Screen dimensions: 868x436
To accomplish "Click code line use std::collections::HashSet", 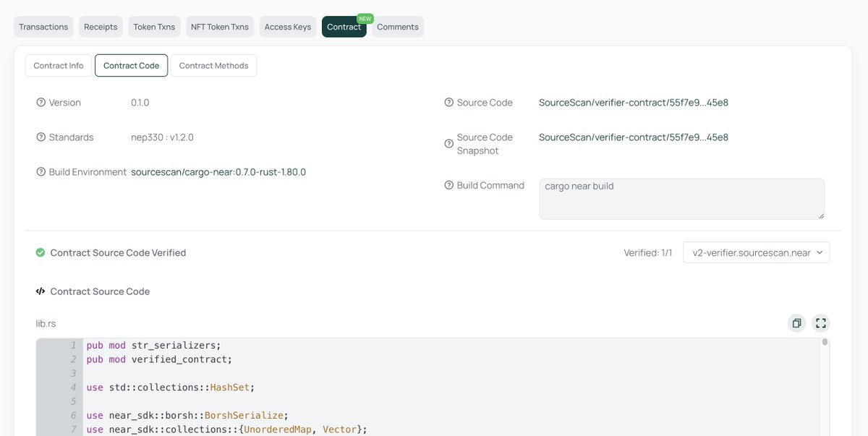I will pyautogui.click(x=171, y=388).
